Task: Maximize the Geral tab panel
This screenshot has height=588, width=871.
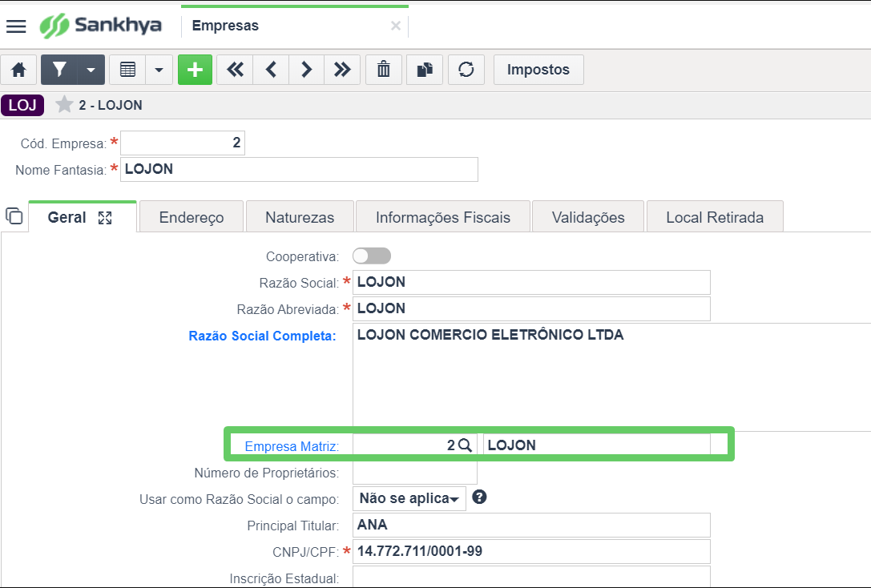Action: click(105, 218)
